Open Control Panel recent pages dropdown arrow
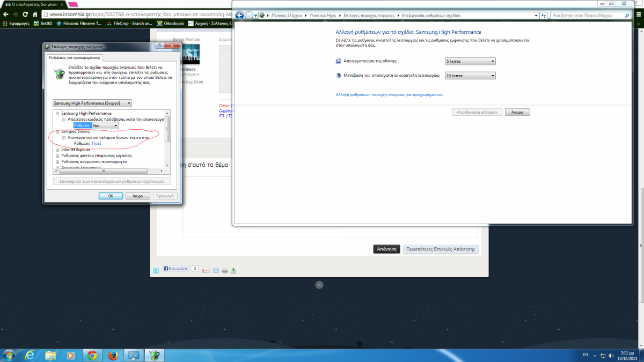This screenshot has height=362, width=644. 257,16
